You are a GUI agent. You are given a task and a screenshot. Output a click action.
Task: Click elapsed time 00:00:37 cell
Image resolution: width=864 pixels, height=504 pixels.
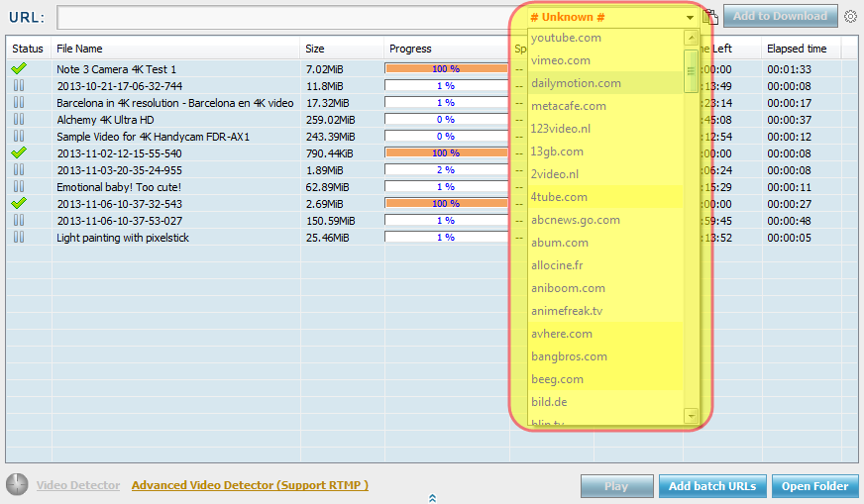[x=789, y=120]
